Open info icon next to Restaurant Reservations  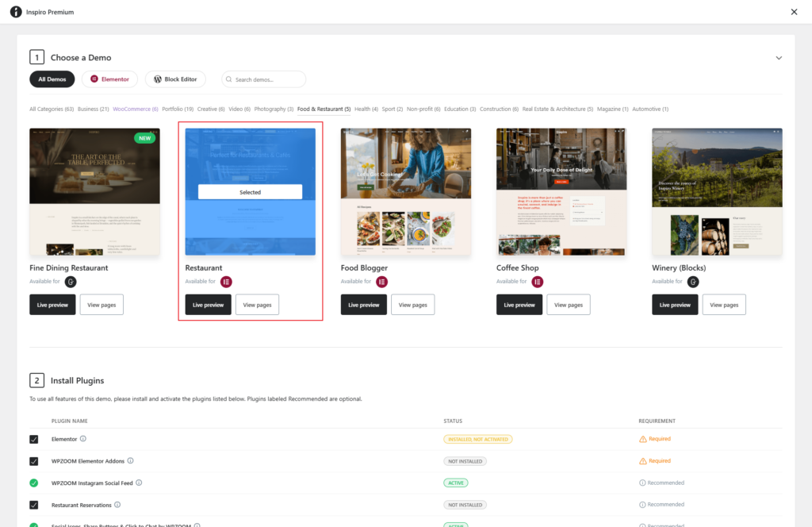[x=117, y=505]
